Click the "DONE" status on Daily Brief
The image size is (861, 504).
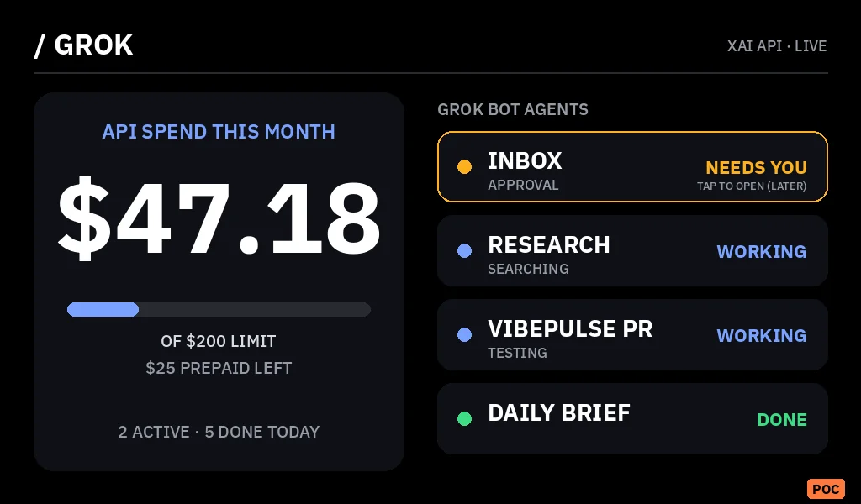[x=782, y=419]
